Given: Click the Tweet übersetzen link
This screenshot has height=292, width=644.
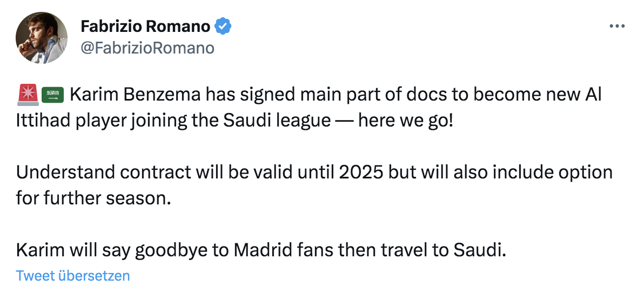Looking at the screenshot, I should click(x=73, y=276).
